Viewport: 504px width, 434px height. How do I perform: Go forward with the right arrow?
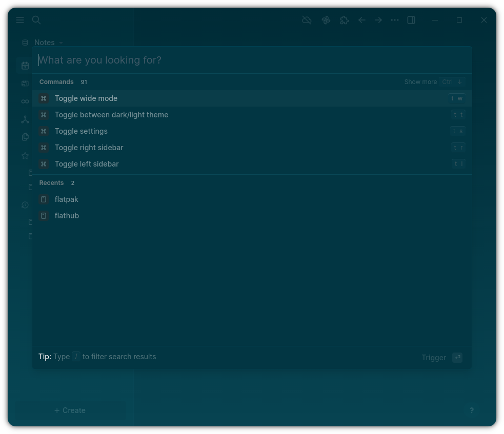378,20
